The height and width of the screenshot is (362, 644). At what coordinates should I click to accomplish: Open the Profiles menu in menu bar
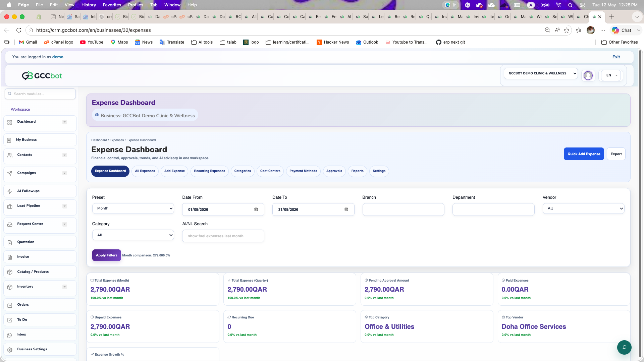coord(136,5)
